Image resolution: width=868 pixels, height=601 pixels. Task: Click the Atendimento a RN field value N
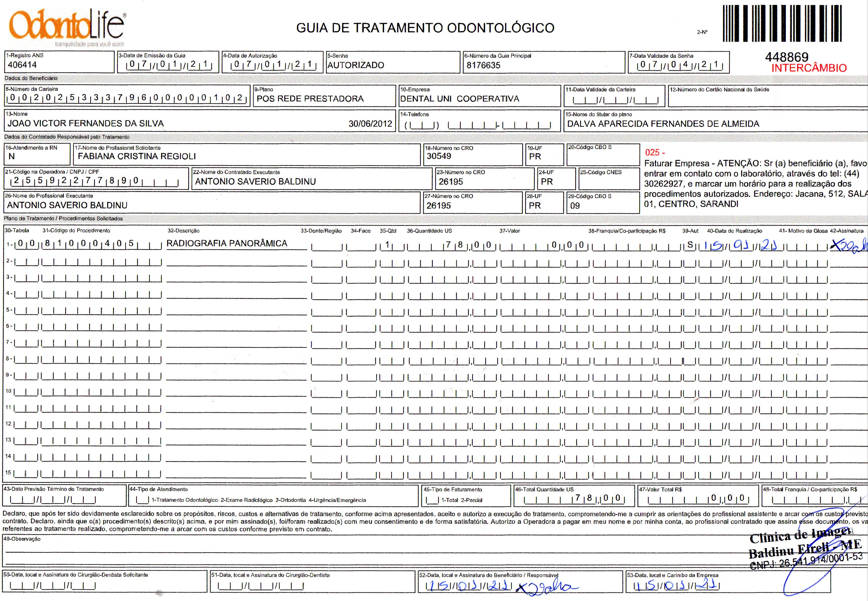pos(12,157)
